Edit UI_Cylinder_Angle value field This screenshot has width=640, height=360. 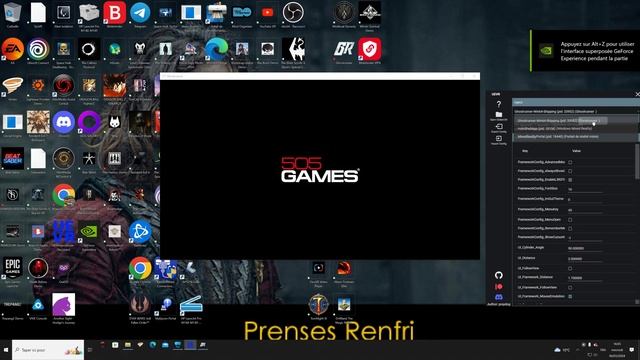pos(584,248)
